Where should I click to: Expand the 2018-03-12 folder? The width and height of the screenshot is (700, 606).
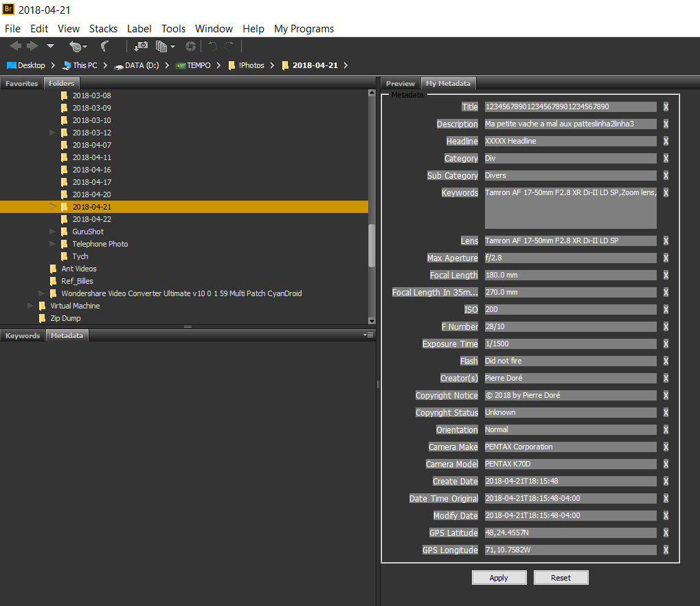pos(52,133)
